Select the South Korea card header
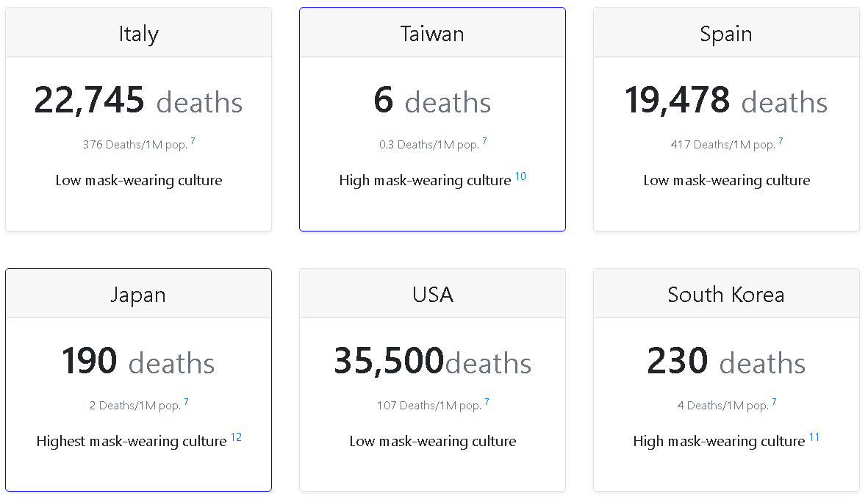This screenshot has height=499, width=868. (726, 295)
